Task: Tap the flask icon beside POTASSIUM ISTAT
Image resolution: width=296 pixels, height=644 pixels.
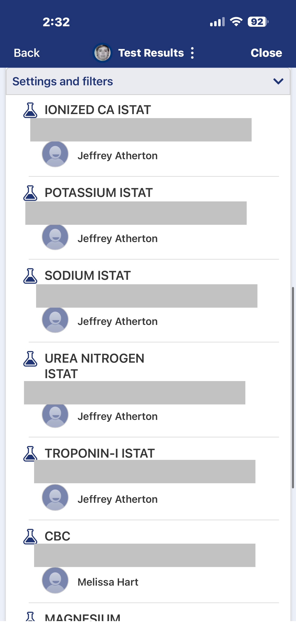Action: coord(30,193)
